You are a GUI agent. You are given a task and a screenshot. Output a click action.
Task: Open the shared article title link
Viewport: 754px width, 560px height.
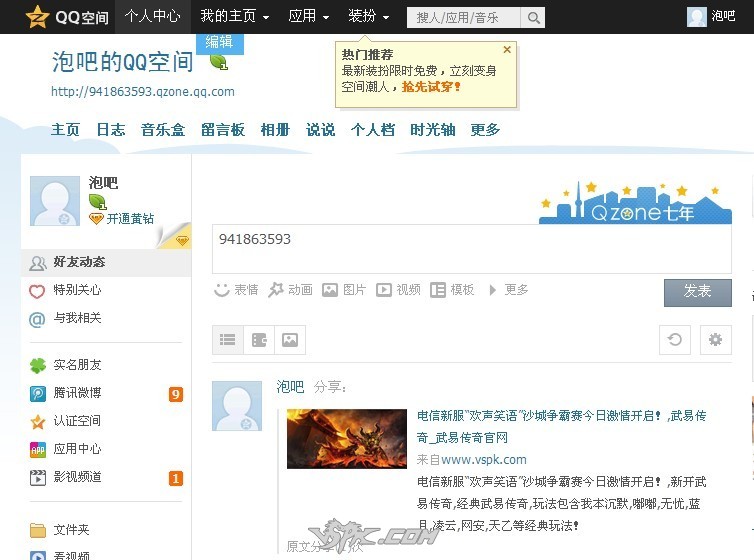click(x=561, y=426)
